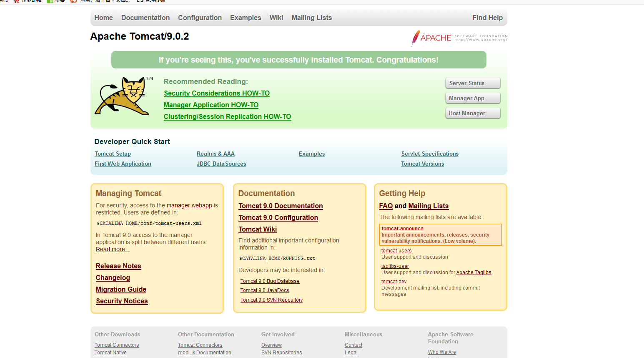Open mod_jk Documentation link
This screenshot has height=358, width=644.
(x=205, y=353)
